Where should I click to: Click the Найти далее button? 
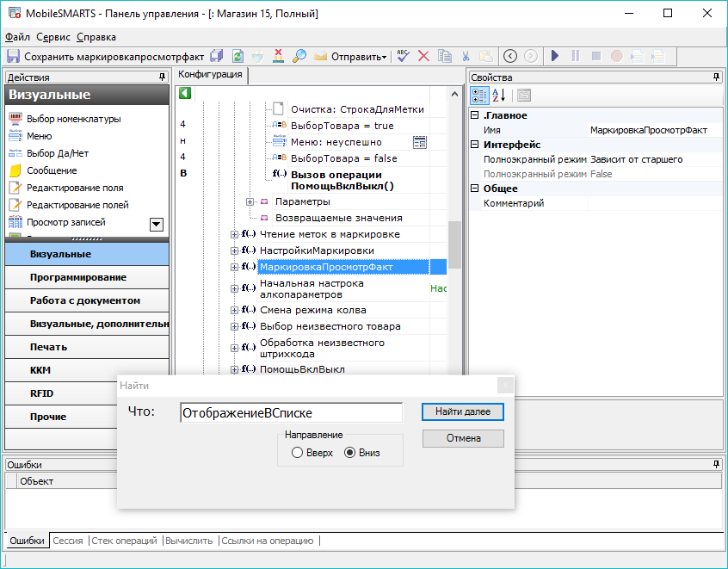(x=463, y=411)
